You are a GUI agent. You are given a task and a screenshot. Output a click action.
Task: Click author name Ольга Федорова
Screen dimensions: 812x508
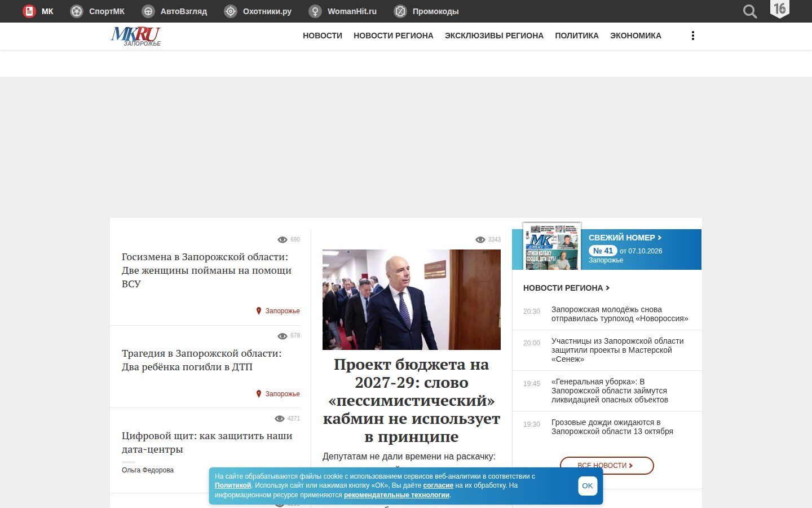tap(148, 470)
